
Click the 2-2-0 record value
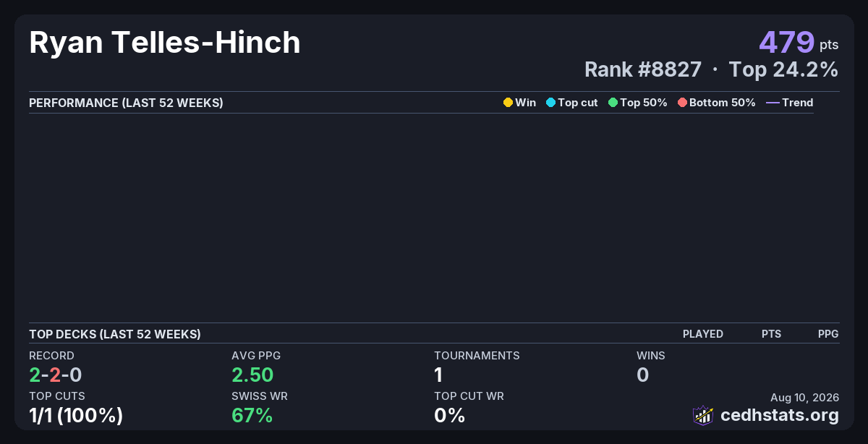click(56, 375)
